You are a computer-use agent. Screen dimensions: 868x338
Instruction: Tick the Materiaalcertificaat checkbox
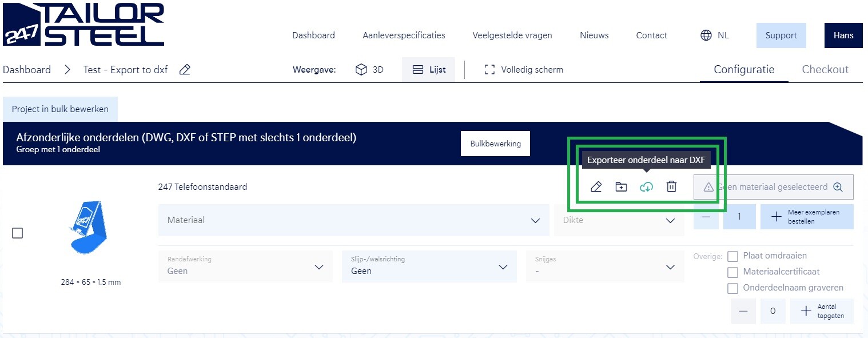[x=732, y=272]
